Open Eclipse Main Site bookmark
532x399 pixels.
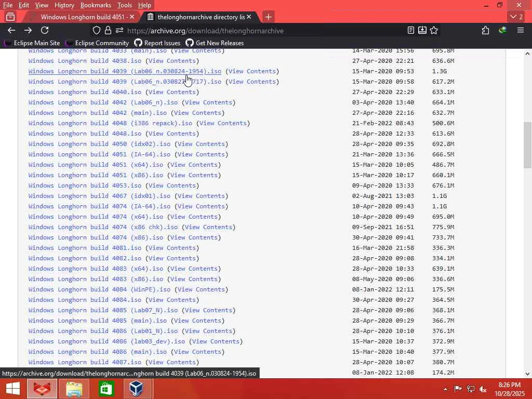point(32,43)
